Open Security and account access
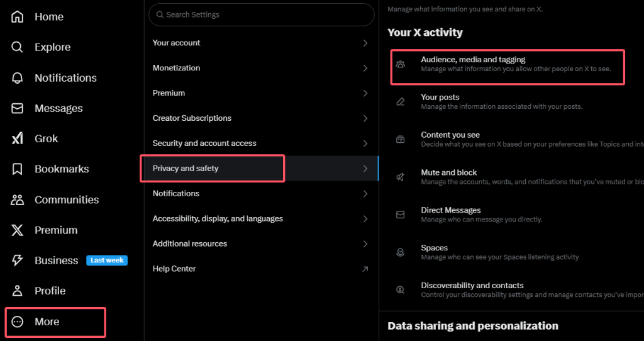This screenshot has width=644, height=341. pos(261,143)
